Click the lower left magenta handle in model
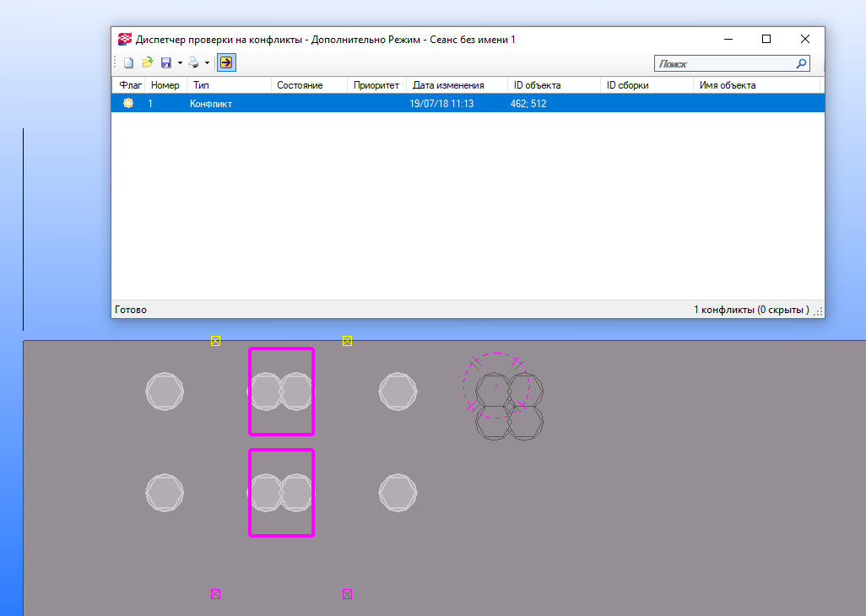 (x=215, y=594)
